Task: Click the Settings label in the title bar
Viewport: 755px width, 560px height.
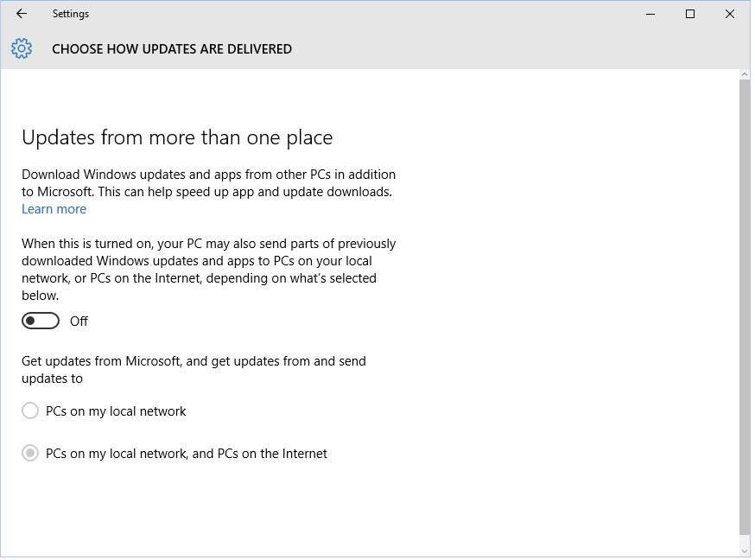Action: [x=70, y=13]
